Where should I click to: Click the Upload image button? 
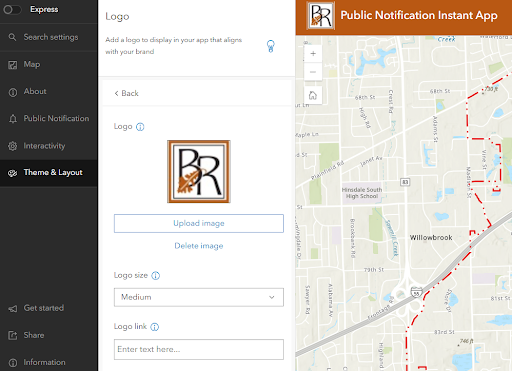pos(199,223)
